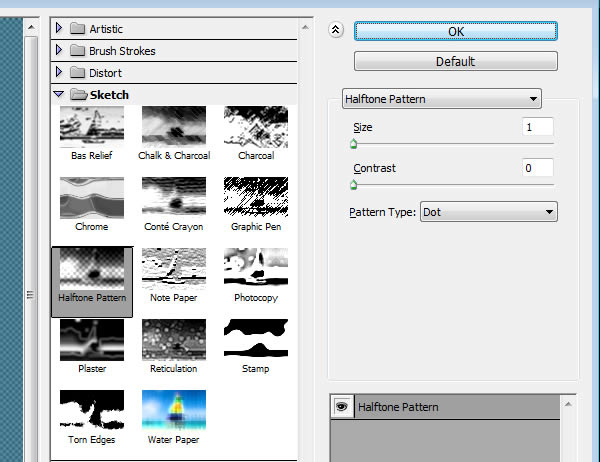Hide the Halftone Pattern effect layer eye
The image size is (600, 462).
click(x=342, y=406)
